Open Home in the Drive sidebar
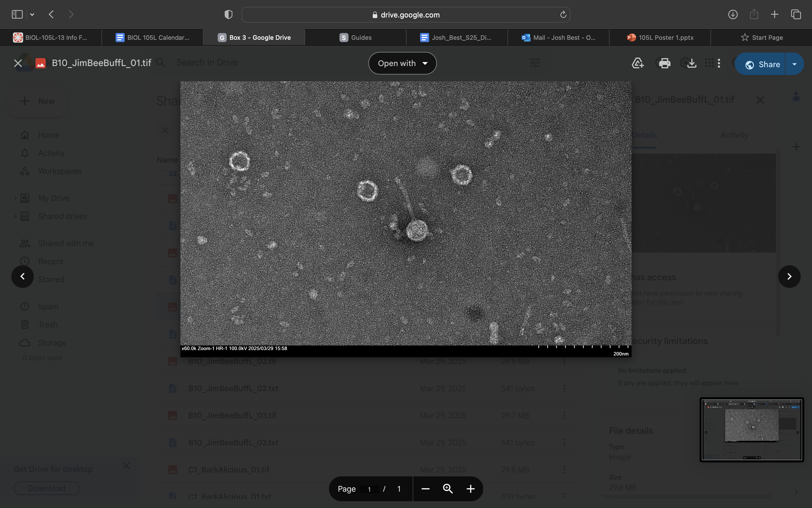This screenshot has height=508, width=812. coord(48,135)
